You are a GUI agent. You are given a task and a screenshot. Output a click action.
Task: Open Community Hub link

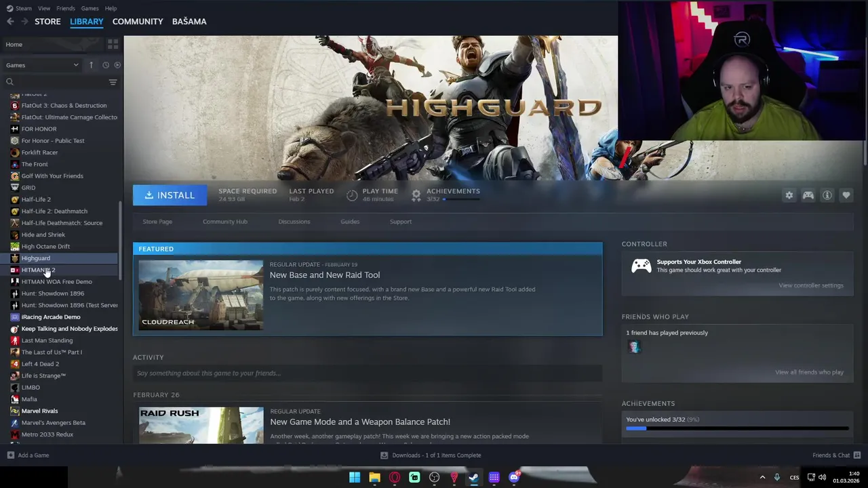(225, 222)
